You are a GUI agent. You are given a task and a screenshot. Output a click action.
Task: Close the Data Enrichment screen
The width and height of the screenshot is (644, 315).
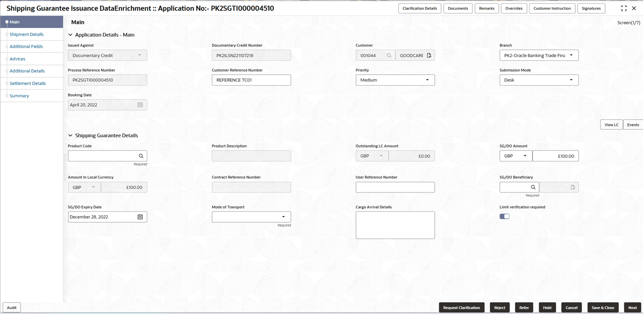[x=634, y=8]
